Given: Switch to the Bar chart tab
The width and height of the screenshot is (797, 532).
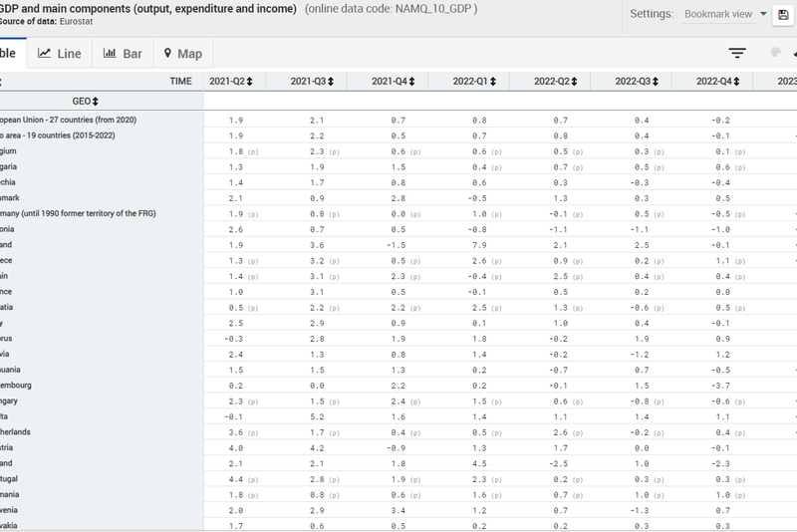Looking at the screenshot, I should pos(123,54).
